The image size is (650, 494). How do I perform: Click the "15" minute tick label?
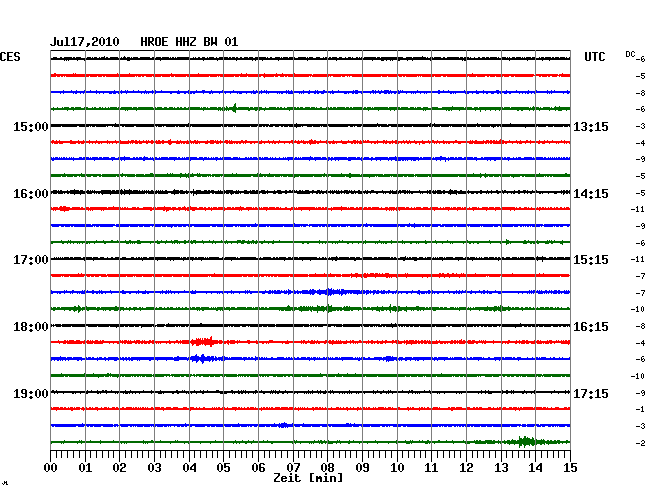click(570, 468)
